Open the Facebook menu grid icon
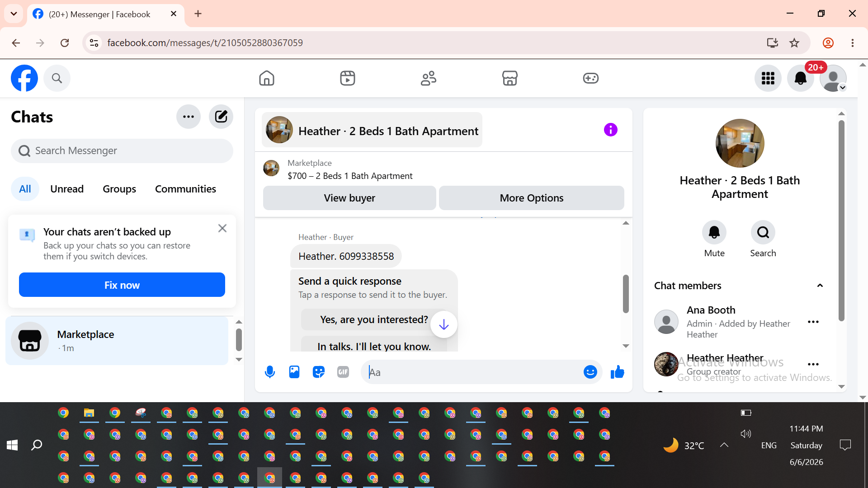This screenshot has width=868, height=488. click(768, 78)
